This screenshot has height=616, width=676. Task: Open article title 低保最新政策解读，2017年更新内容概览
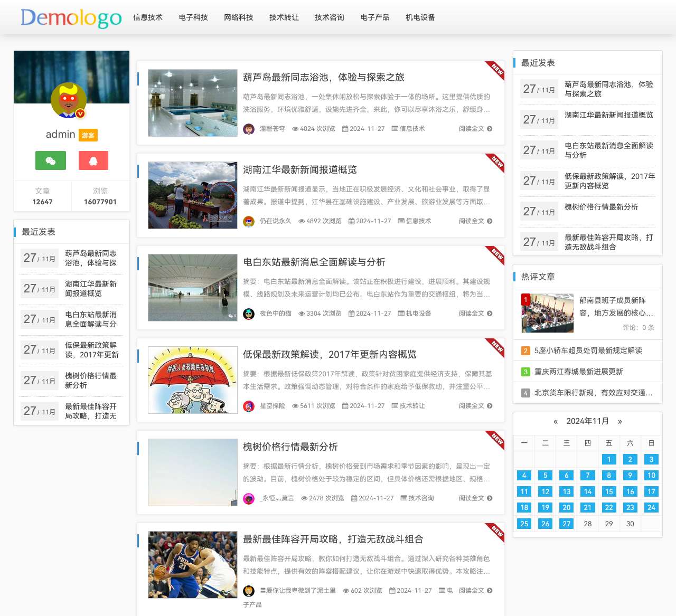(x=330, y=354)
